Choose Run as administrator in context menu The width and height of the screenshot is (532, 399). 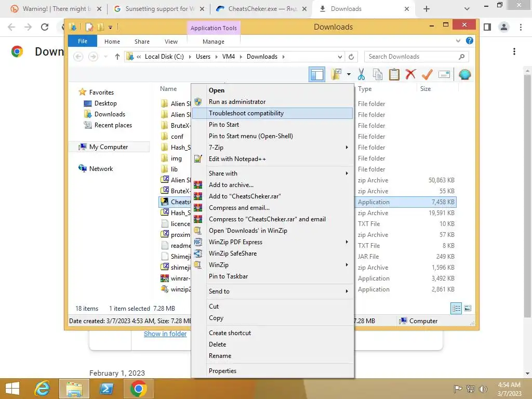point(272,102)
